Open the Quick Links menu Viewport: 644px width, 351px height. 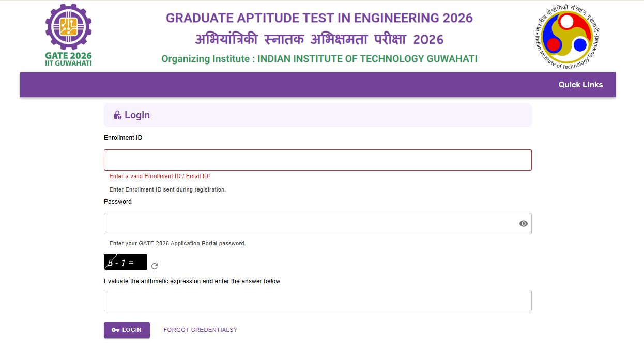coord(580,84)
